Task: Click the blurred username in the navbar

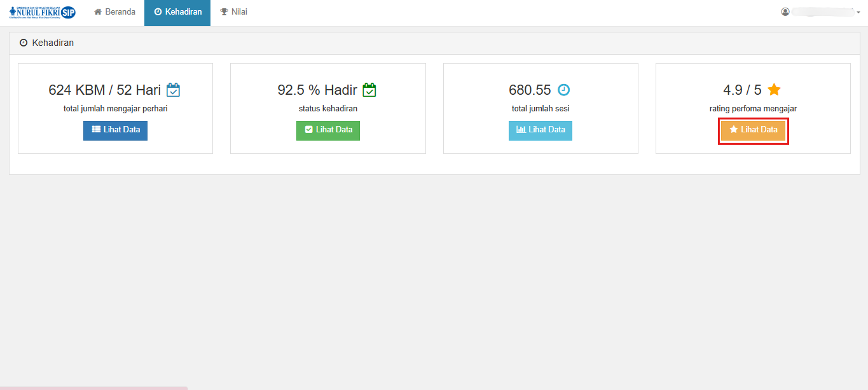Action: [823, 12]
